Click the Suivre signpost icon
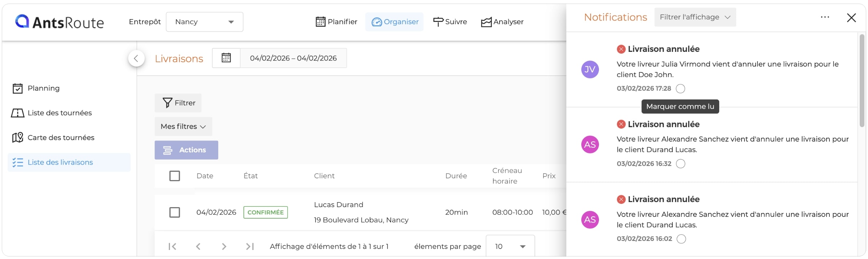The width and height of the screenshot is (868, 259). tap(438, 22)
